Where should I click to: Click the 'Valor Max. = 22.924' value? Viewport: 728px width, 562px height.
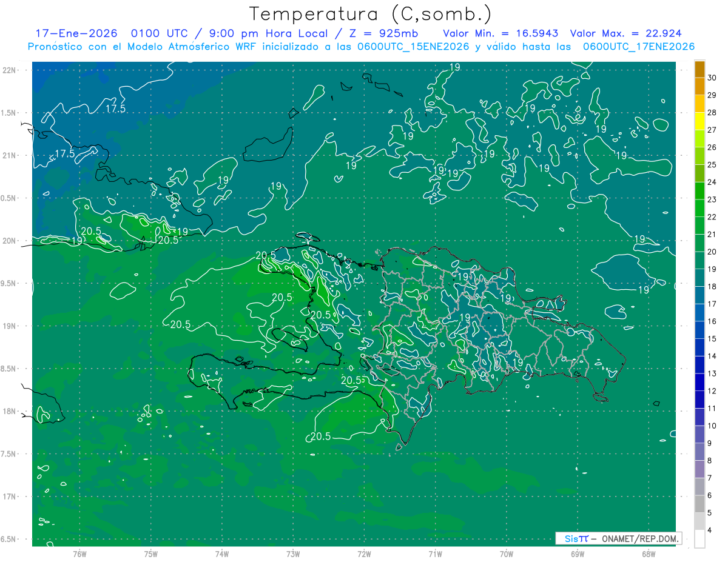627,33
